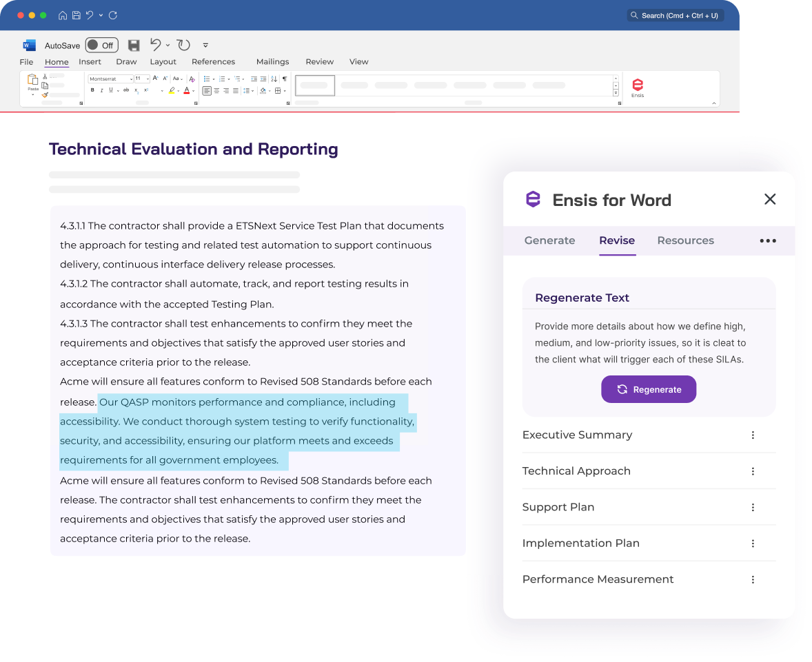Click the purple Regenerate button

[649, 389]
